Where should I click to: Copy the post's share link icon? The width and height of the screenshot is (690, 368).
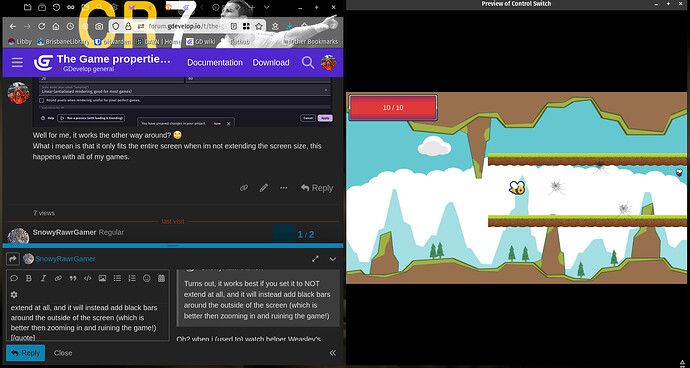[244, 188]
